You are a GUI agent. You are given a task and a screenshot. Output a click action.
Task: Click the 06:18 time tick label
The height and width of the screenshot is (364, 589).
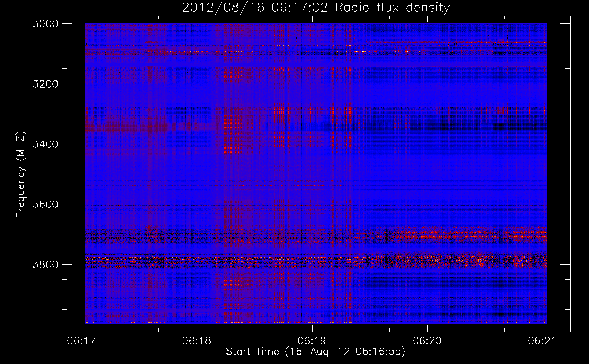pyautogui.click(x=197, y=341)
